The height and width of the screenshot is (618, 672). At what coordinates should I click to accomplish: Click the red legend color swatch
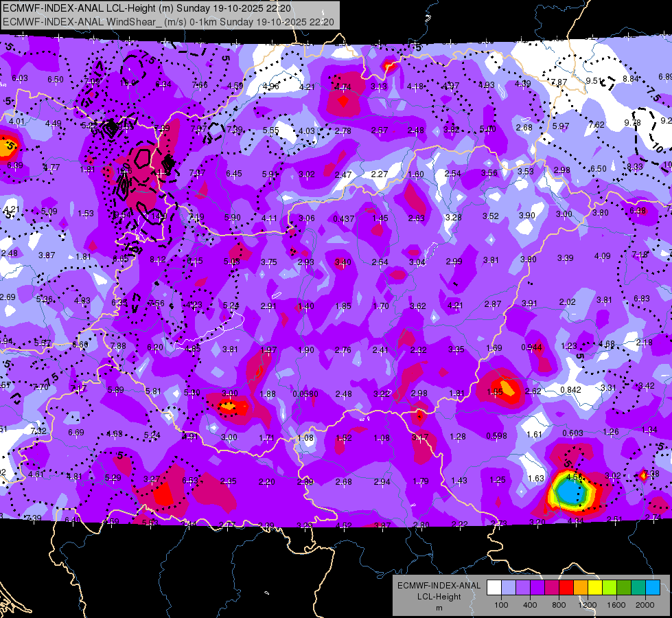[x=566, y=587]
